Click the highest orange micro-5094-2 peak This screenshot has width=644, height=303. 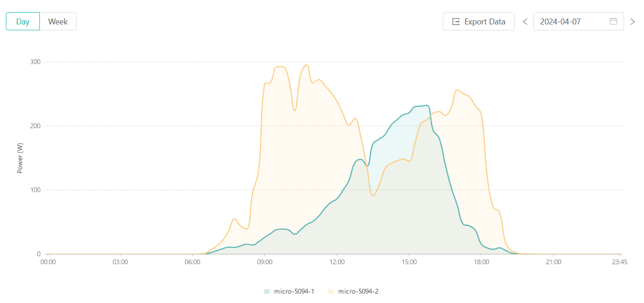click(307, 65)
